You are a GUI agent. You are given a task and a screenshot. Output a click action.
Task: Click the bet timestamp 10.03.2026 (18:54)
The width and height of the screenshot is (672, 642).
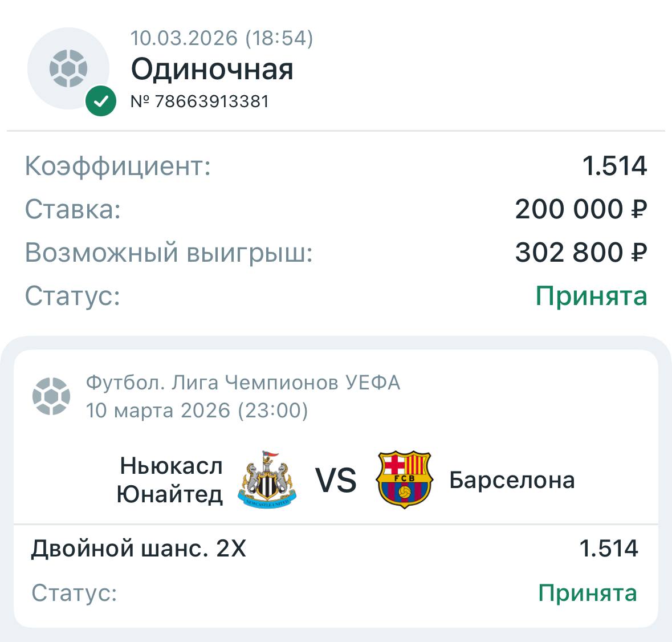tap(222, 38)
